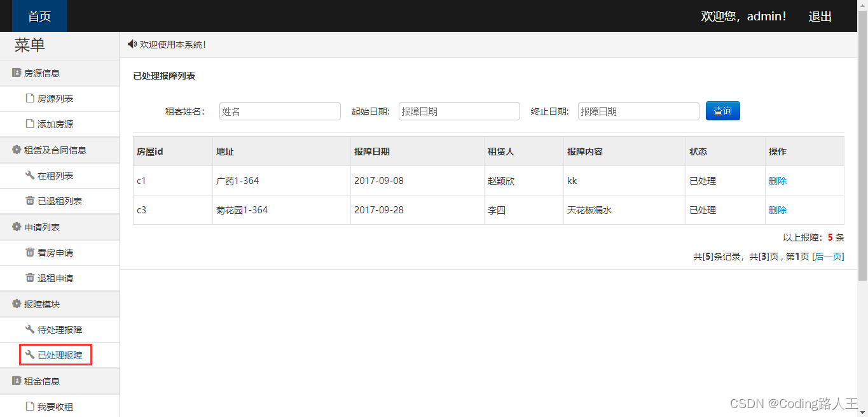Click the 退出 logout link
This screenshot has width=868, height=417.
(x=820, y=17)
